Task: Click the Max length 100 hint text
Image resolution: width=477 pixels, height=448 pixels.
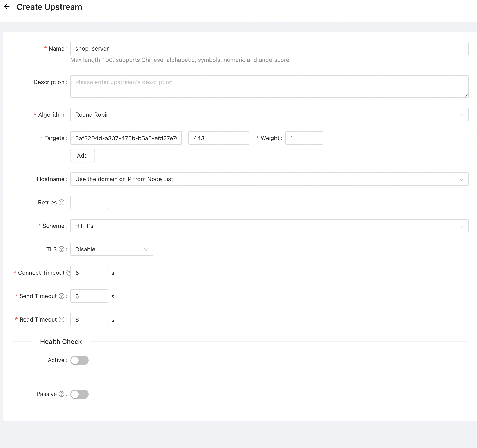Action: pos(180,60)
